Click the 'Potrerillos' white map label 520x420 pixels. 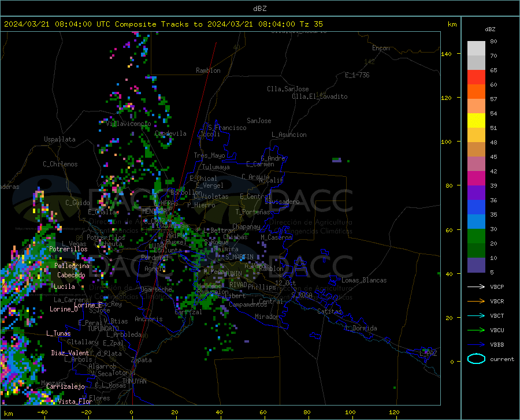[x=68, y=249]
